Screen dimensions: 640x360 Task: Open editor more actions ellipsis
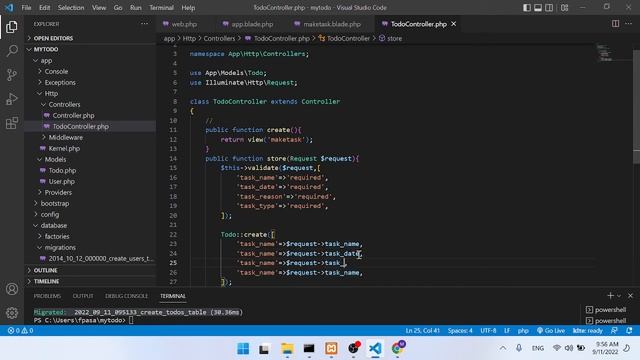pos(629,24)
